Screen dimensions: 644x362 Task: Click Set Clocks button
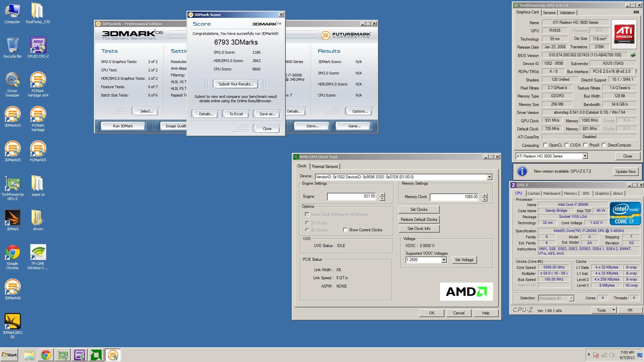[419, 209]
